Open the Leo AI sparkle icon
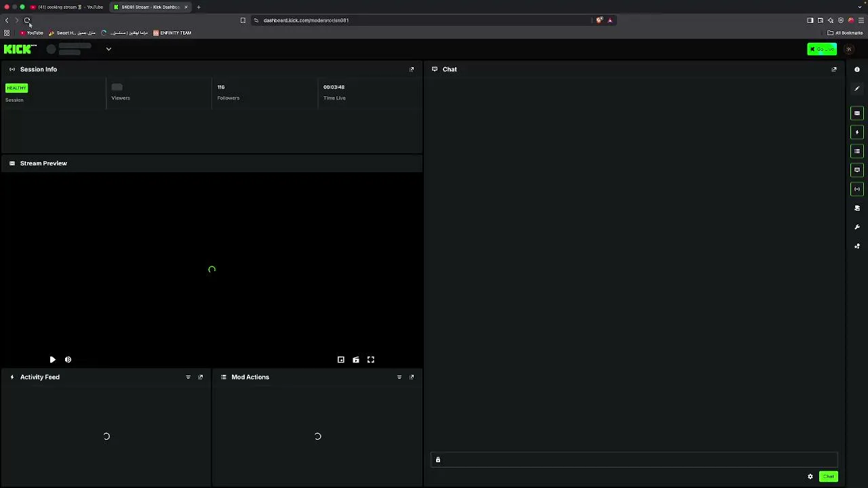This screenshot has width=868, height=488. [x=831, y=20]
